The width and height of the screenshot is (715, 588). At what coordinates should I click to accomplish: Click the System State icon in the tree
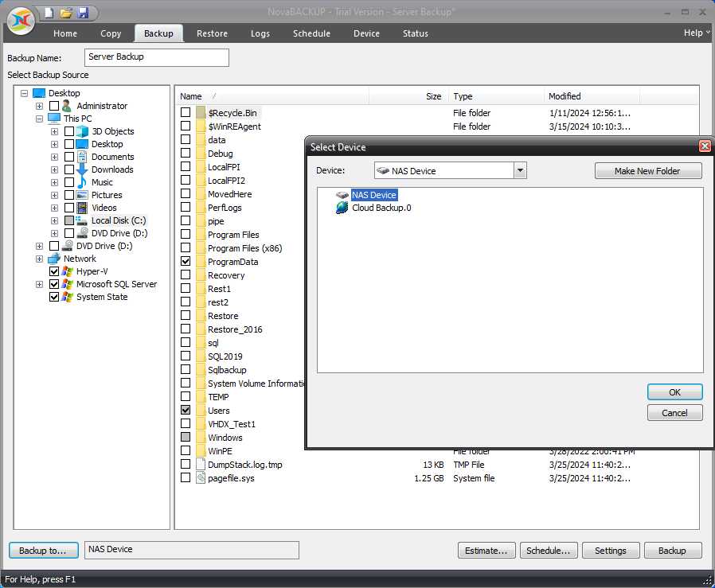click(x=66, y=297)
